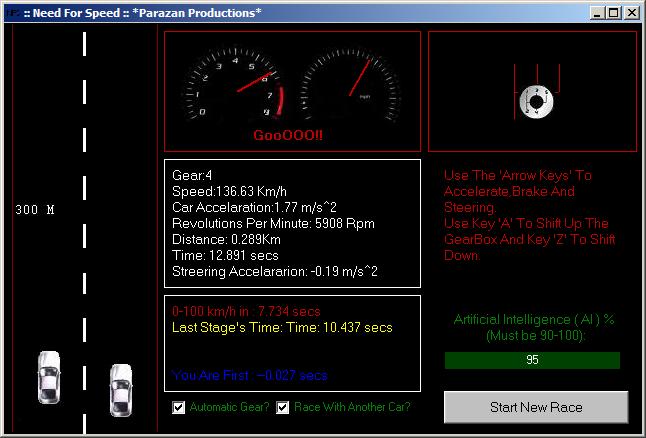Click the Gear:4 readout line

point(192,174)
